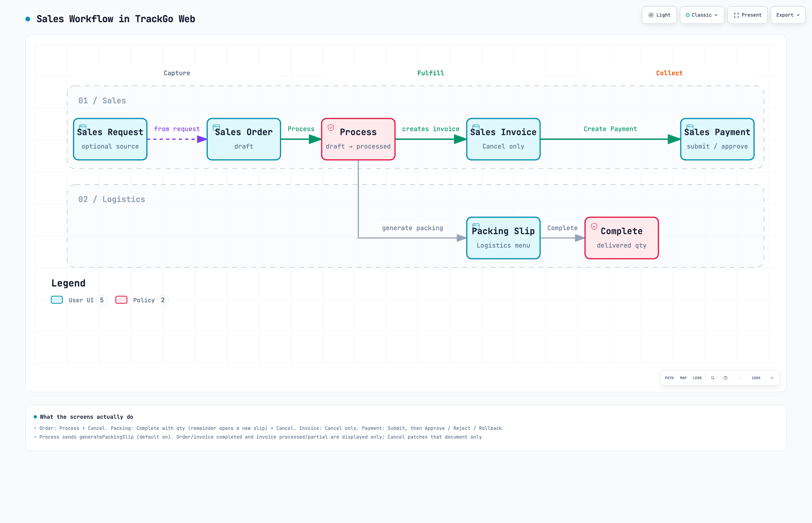Select the Complete policy node
Screen dimensions: 812x523
coord(622,238)
